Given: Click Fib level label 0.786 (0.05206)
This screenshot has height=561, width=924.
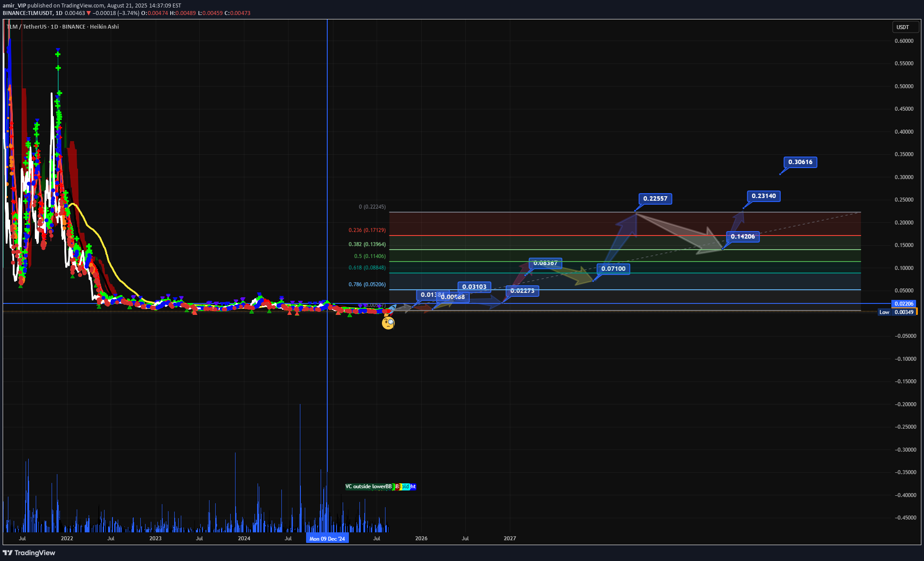Looking at the screenshot, I should pyautogui.click(x=367, y=284).
